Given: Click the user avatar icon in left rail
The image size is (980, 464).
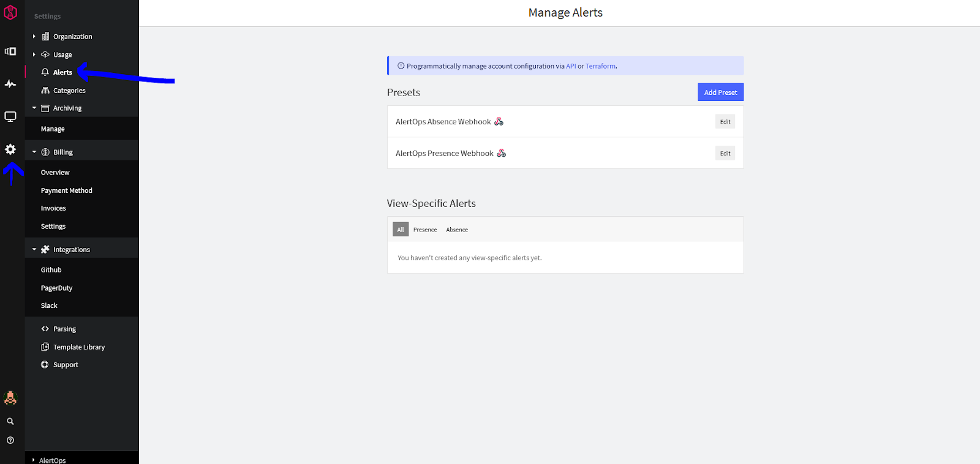Looking at the screenshot, I should coord(10,398).
